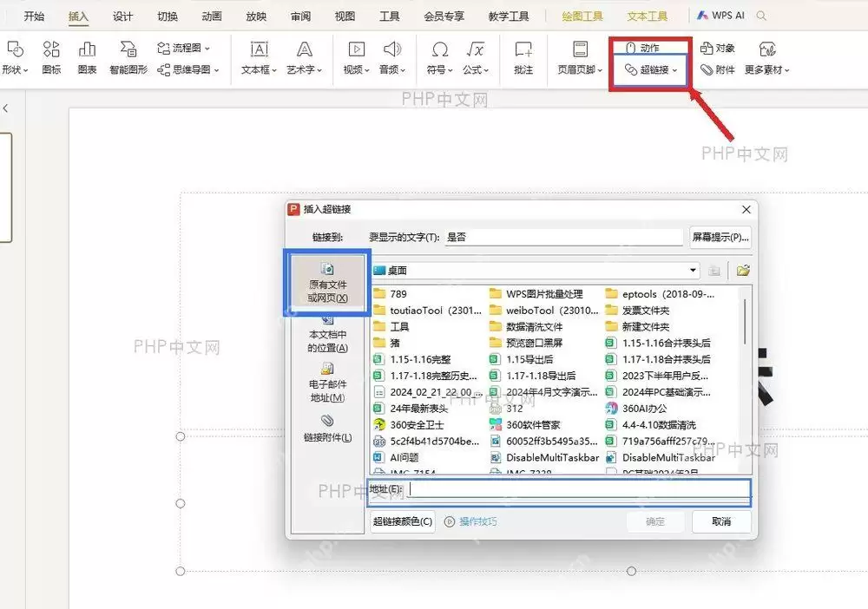Select 原有文件或网页 link type
868x609 pixels.
click(x=327, y=283)
